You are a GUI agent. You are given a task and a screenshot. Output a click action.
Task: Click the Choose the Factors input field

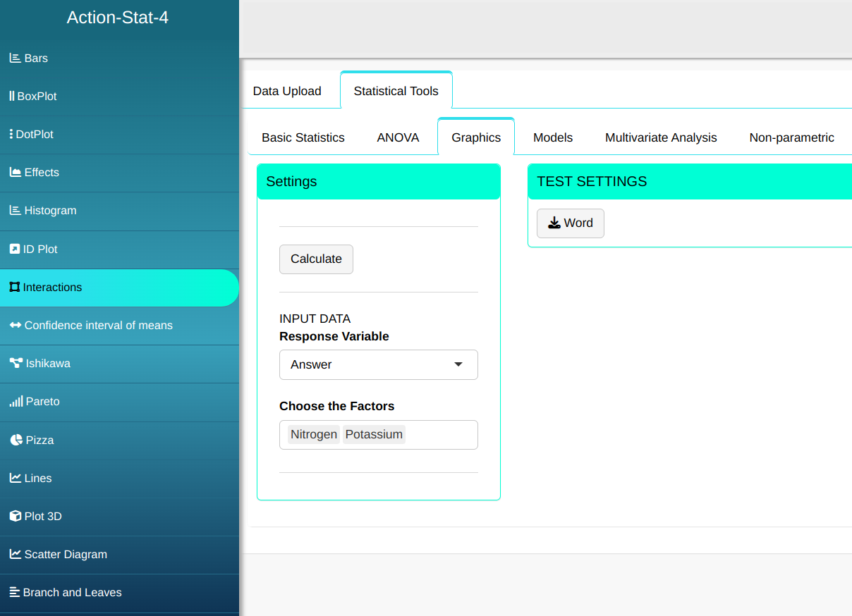click(441, 435)
